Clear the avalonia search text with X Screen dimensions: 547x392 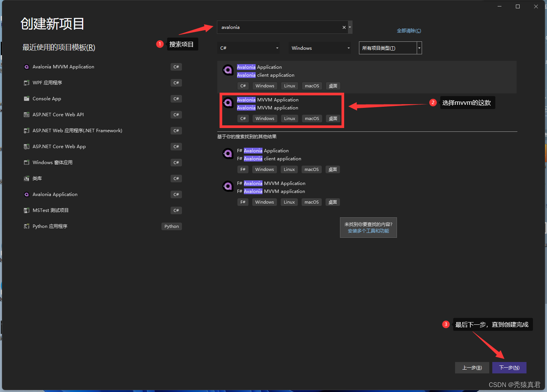click(x=344, y=27)
